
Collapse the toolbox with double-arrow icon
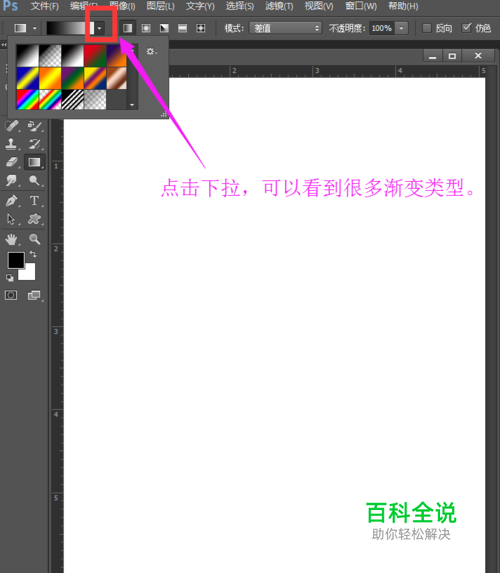pos(4,45)
